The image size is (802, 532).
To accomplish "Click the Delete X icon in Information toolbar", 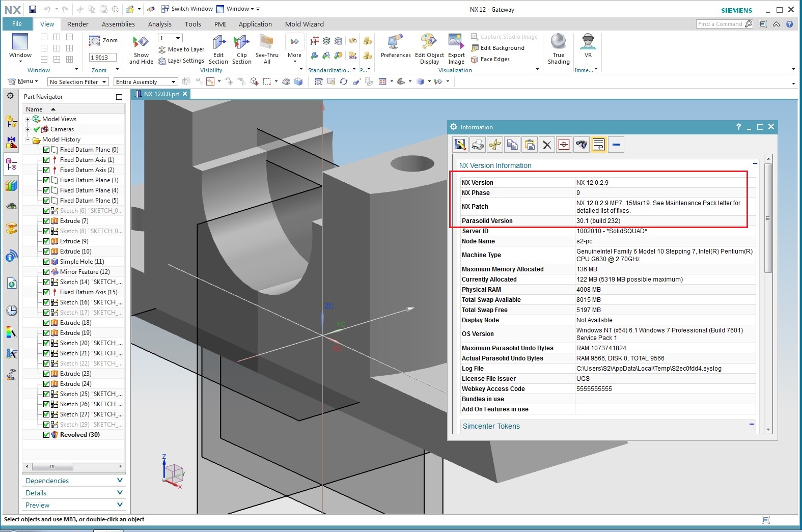I will [x=547, y=145].
